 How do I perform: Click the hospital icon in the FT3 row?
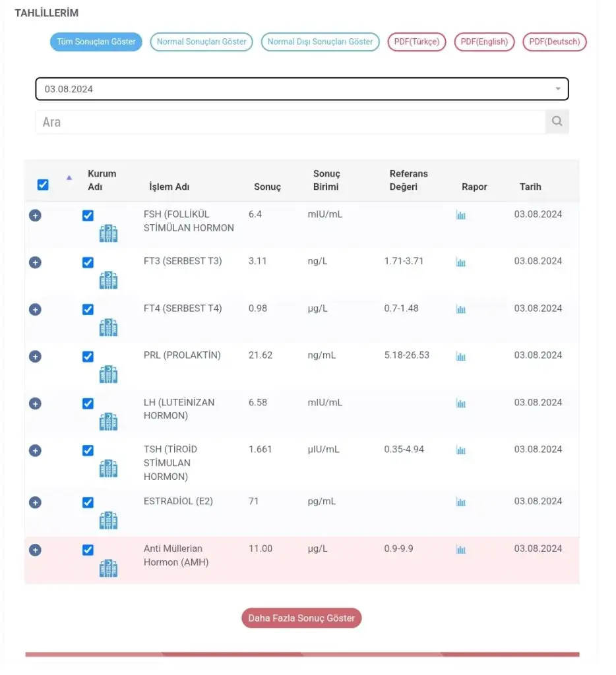tap(108, 280)
